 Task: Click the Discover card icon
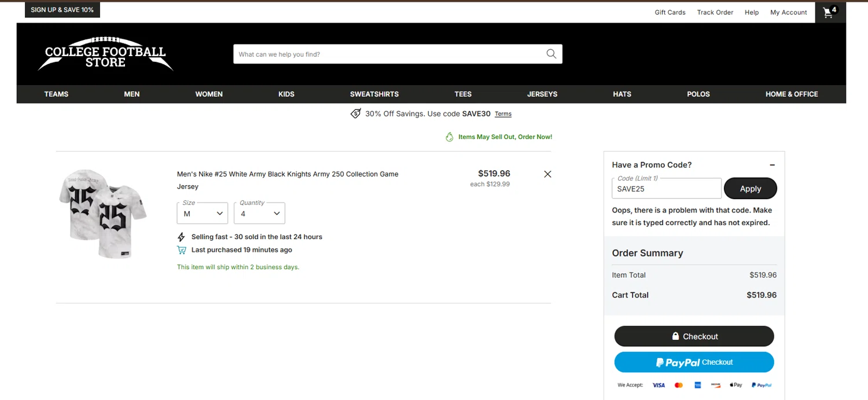pos(716,385)
